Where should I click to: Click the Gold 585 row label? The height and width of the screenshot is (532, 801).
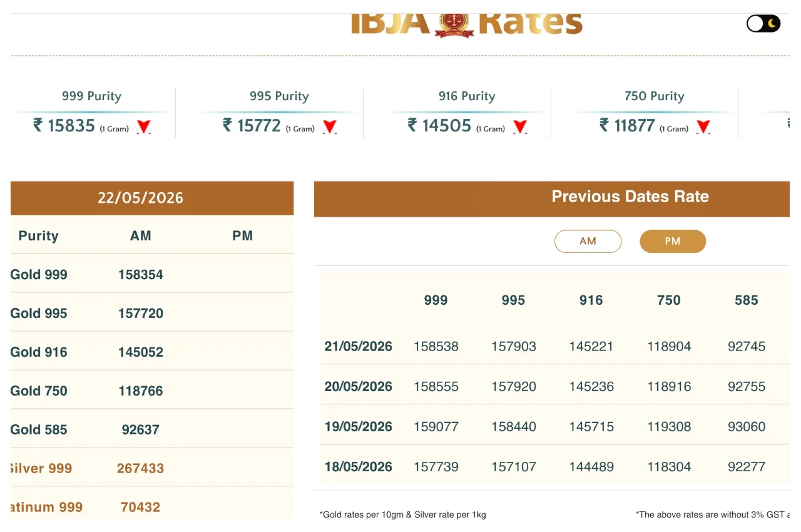(39, 430)
